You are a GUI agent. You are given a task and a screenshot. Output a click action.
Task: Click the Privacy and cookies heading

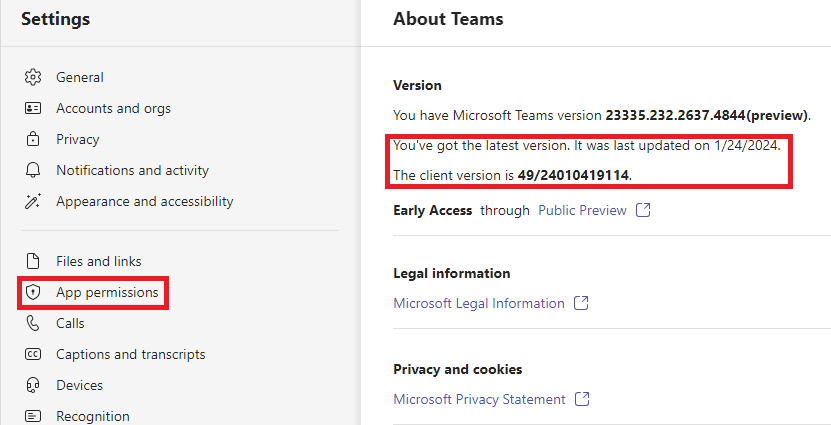pos(457,369)
